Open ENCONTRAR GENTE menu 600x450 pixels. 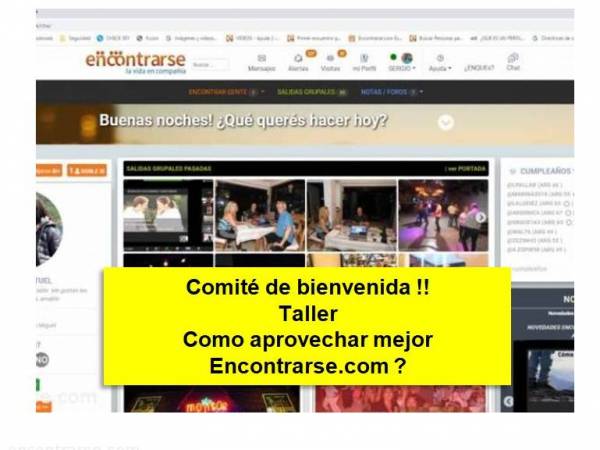[226, 92]
